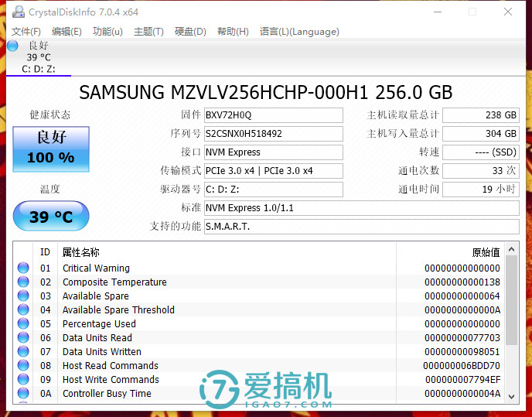Open the 编辑(E) menu

click(x=66, y=32)
